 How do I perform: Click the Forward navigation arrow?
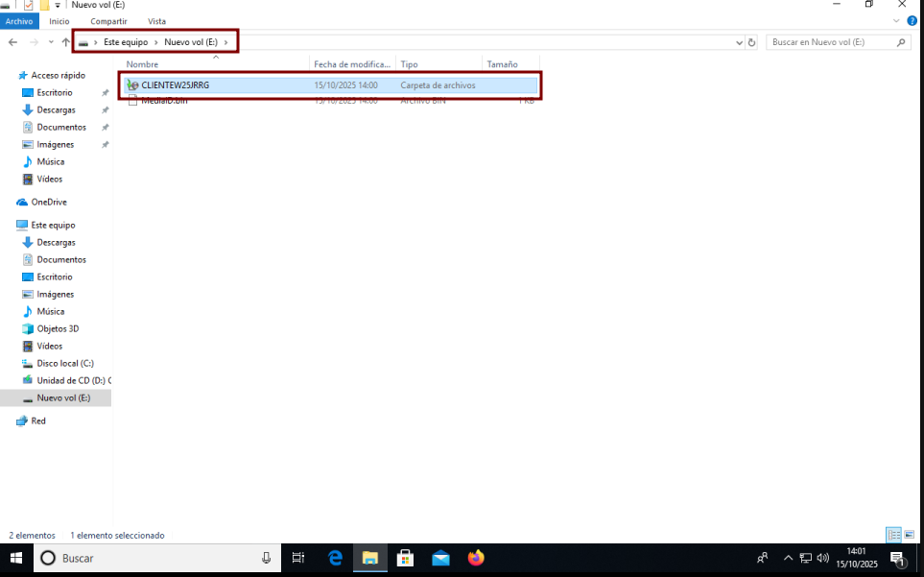pyautogui.click(x=35, y=42)
